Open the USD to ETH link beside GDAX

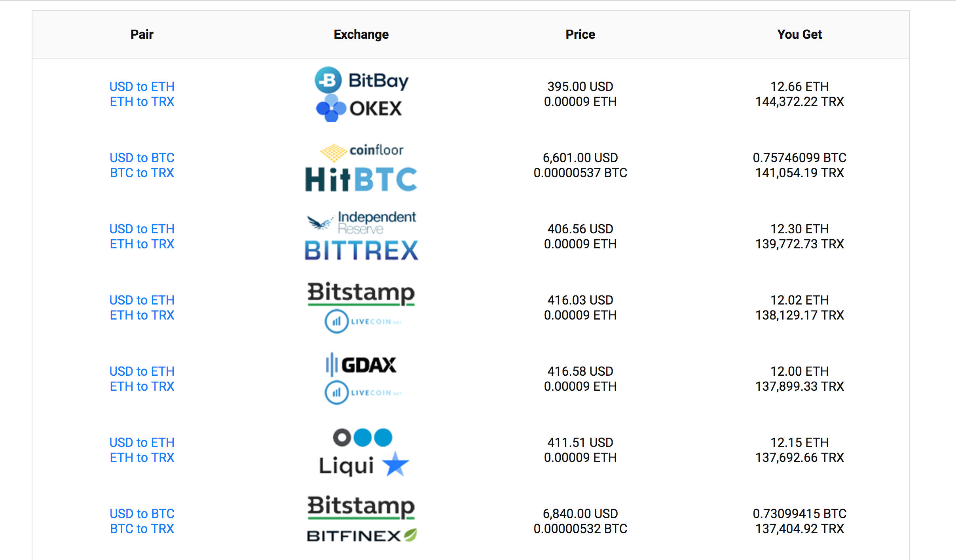(142, 371)
